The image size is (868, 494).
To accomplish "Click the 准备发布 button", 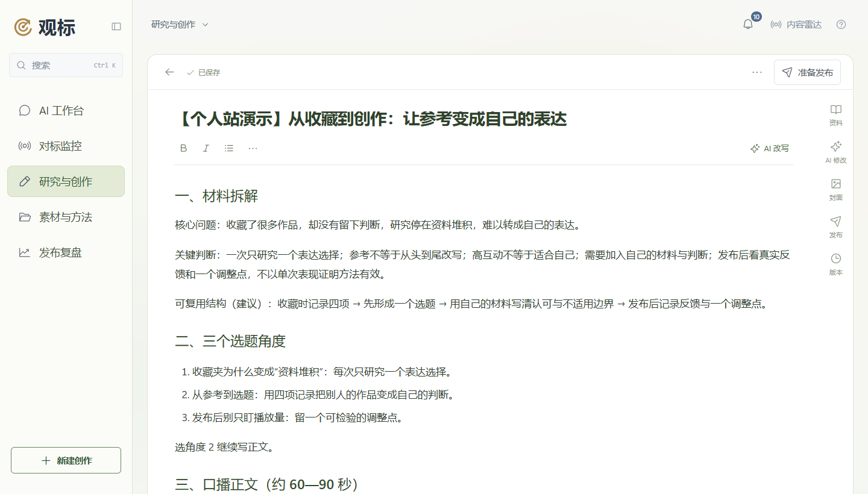I will click(x=807, y=72).
